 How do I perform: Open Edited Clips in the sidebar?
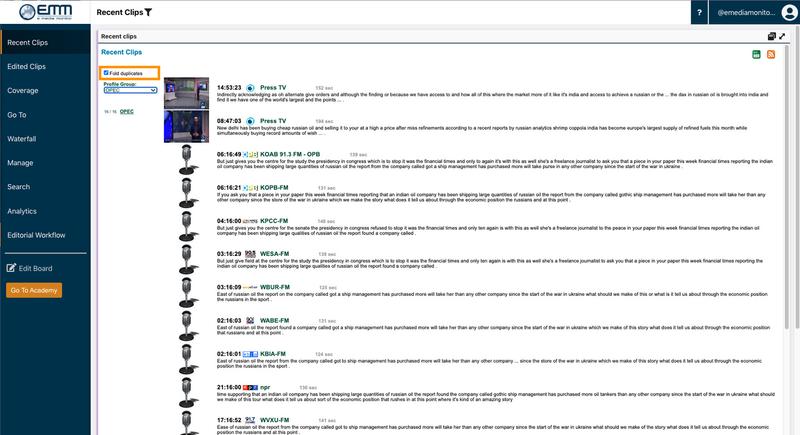click(x=26, y=67)
